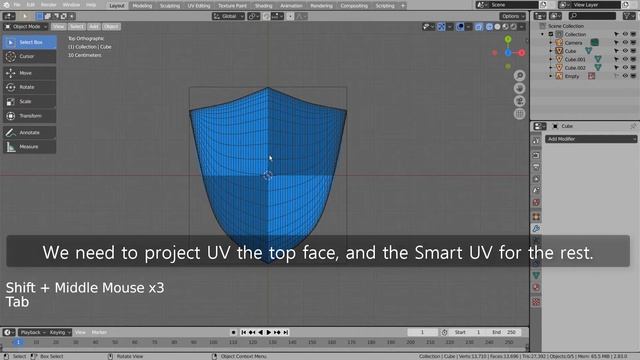Open the shading options dropdown arrow
This screenshot has width=640, height=360.
pos(522,27)
